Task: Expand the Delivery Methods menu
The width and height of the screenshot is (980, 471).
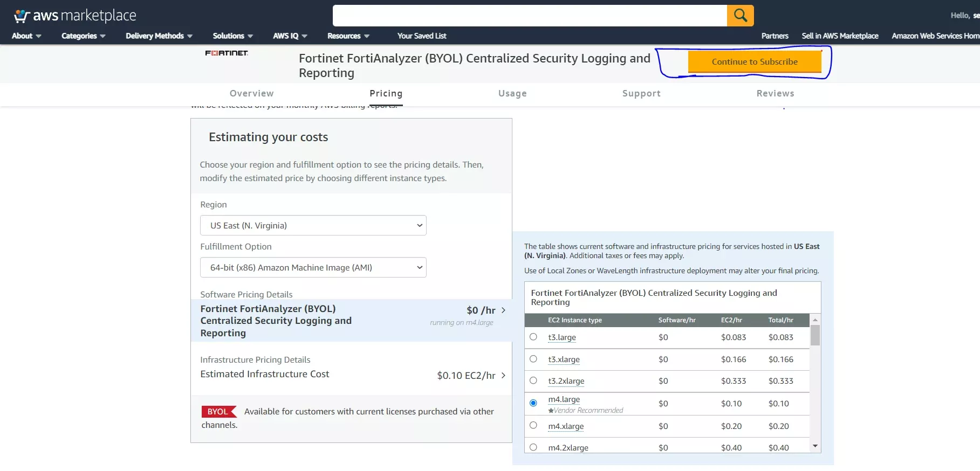Action: (x=159, y=36)
